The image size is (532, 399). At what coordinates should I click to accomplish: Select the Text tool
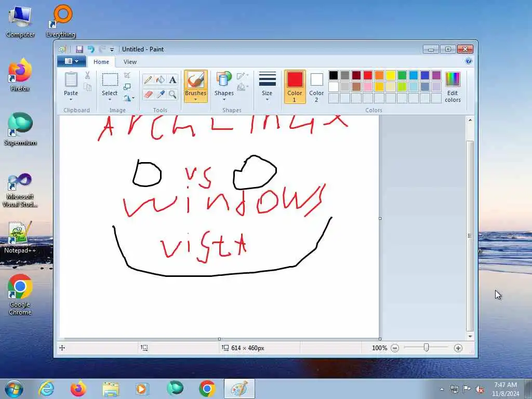172,79
